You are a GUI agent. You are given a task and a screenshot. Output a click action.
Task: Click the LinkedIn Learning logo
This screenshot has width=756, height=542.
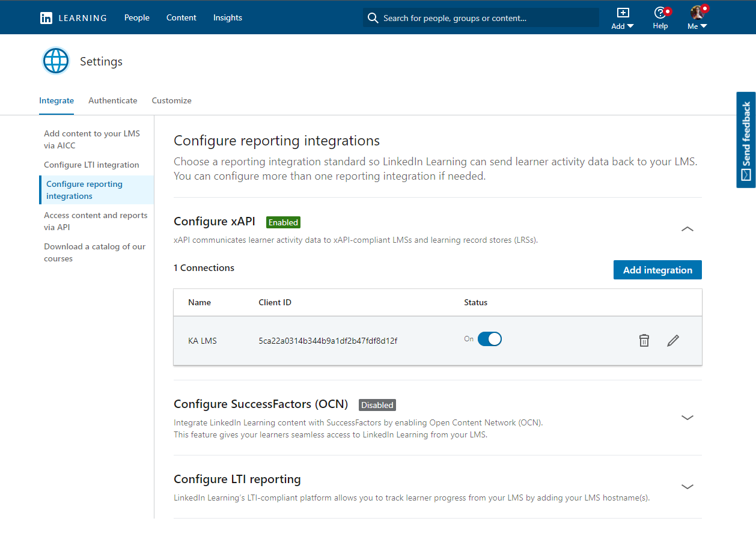pos(46,17)
